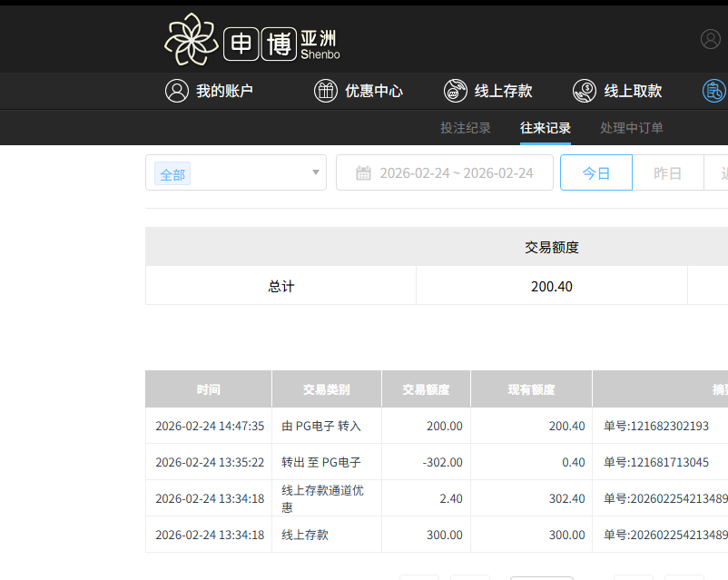Open the date range picker 2026-02-24
The width and height of the screenshot is (728, 580).
tap(456, 173)
